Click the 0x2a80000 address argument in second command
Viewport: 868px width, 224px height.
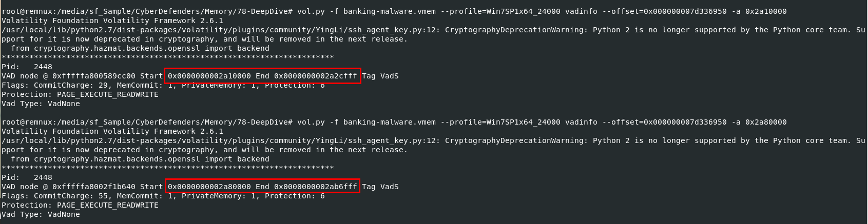coord(765,122)
